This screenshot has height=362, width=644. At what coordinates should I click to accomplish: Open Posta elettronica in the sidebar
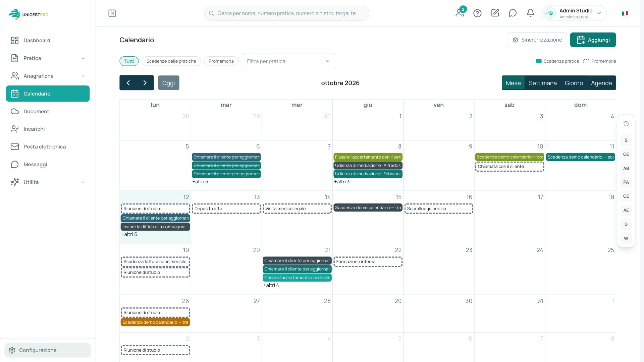48,146
